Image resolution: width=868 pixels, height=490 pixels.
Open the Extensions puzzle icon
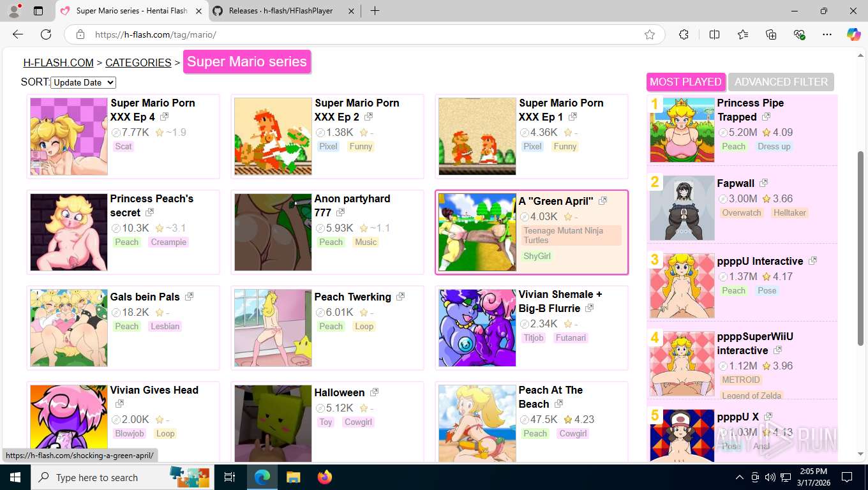point(684,34)
